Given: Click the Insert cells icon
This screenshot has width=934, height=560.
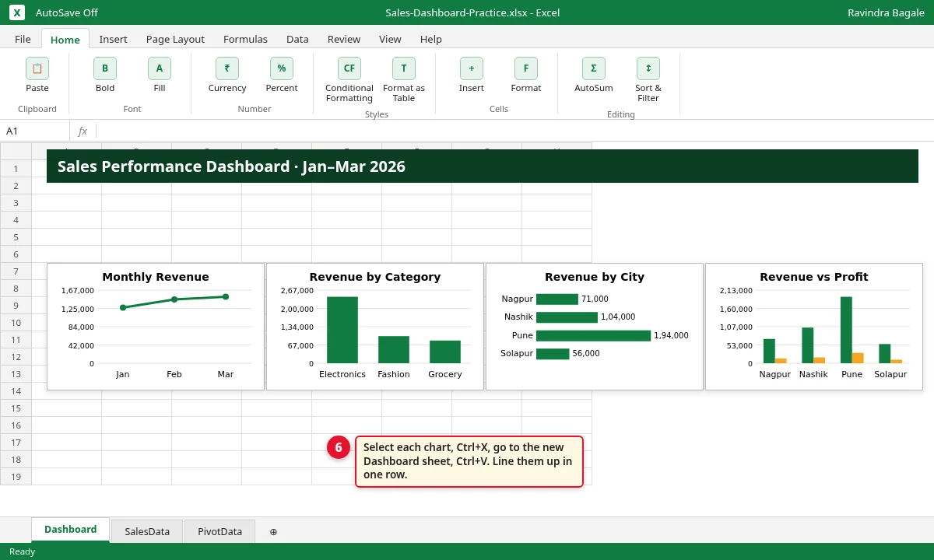Looking at the screenshot, I should (x=472, y=68).
